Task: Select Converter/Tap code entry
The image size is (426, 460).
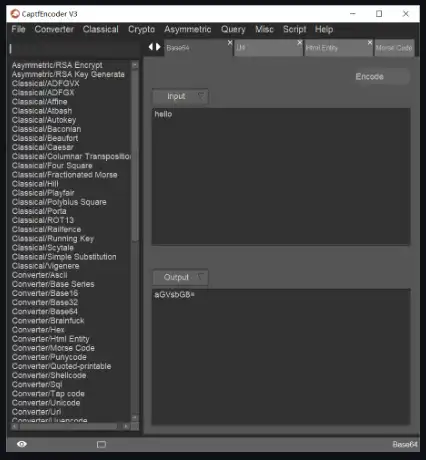Action: click(48, 394)
